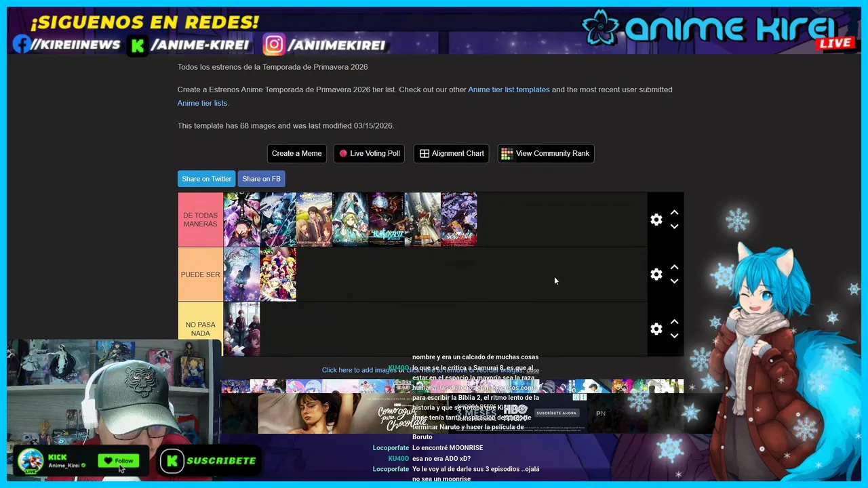Click the green Follow button on Kick overlay
The height and width of the screenshot is (488, 868).
[x=119, y=461]
